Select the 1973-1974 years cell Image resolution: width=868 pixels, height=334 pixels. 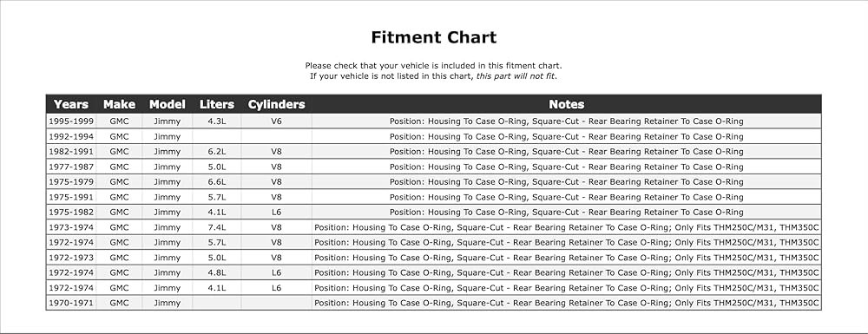pos(71,227)
